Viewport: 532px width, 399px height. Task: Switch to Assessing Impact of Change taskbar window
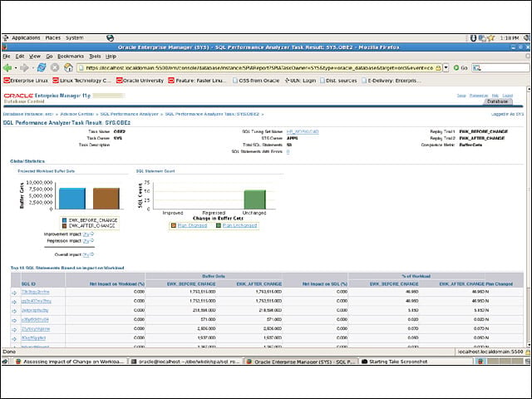[70, 362]
